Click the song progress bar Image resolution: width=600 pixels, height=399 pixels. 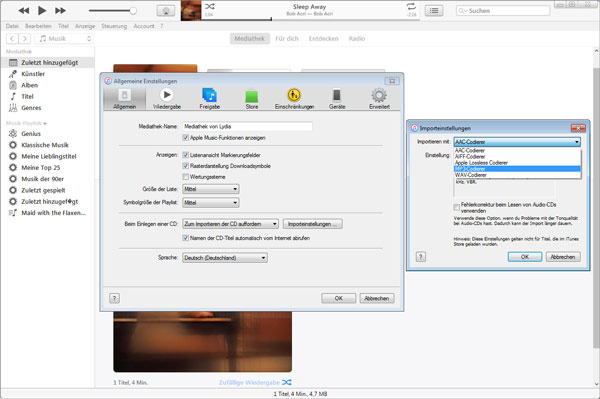[311, 19]
